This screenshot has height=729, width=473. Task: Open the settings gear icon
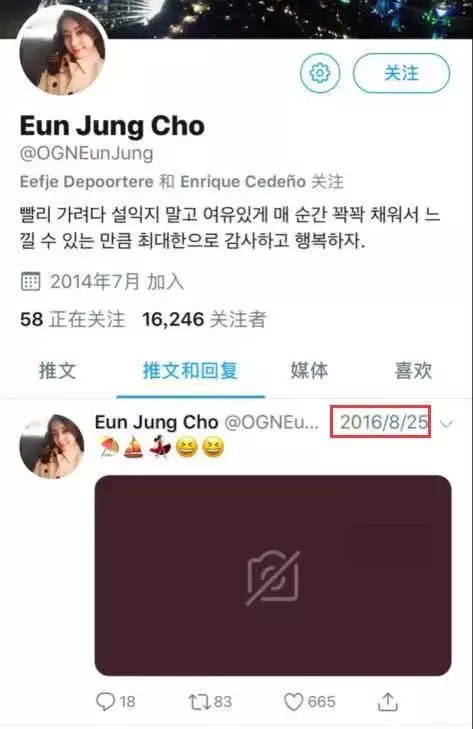click(320, 73)
